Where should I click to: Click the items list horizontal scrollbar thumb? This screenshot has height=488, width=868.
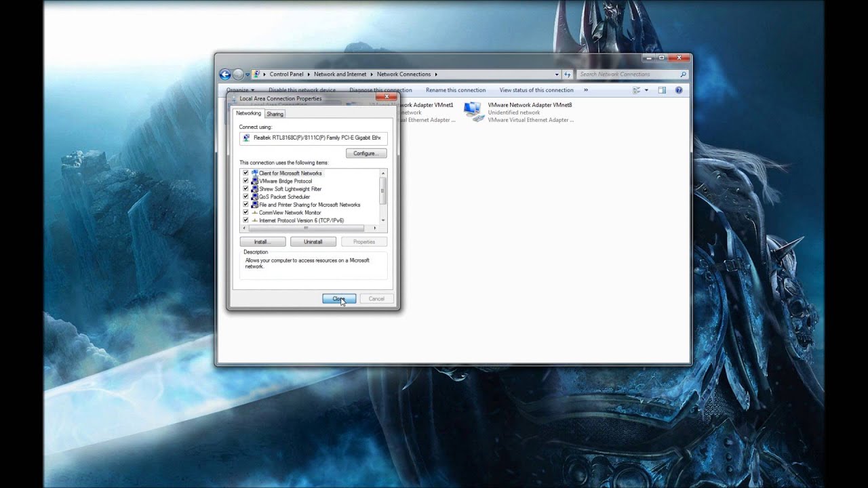coord(305,228)
